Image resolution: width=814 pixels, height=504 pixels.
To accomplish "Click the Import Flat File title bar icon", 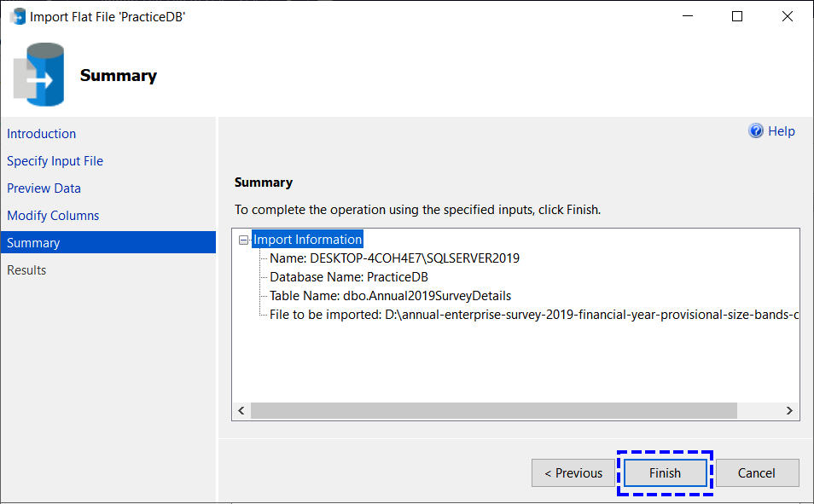I will (16, 15).
